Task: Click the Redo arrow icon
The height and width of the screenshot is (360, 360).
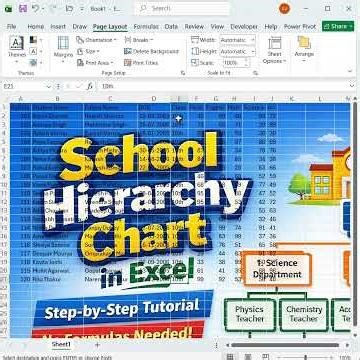Action: coord(53,9)
